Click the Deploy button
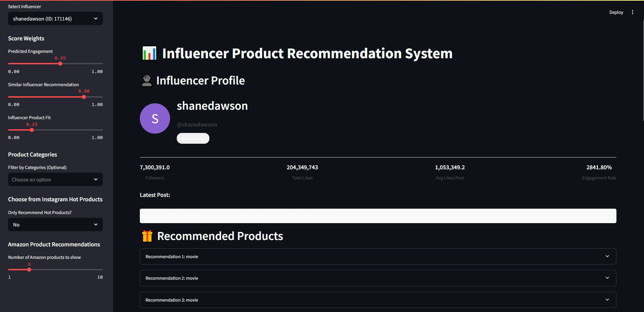 click(616, 12)
